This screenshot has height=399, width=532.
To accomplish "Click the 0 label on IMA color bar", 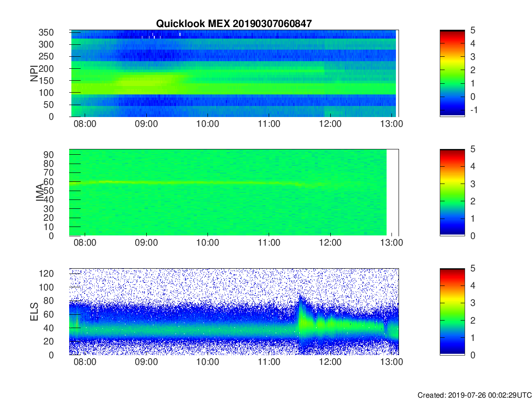I will (472, 236).
